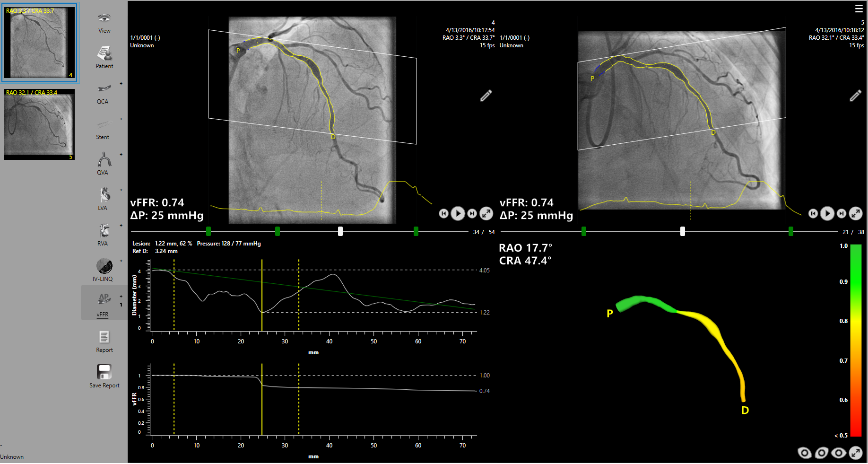
Task: Select the Stent tool icon
Action: click(x=104, y=129)
